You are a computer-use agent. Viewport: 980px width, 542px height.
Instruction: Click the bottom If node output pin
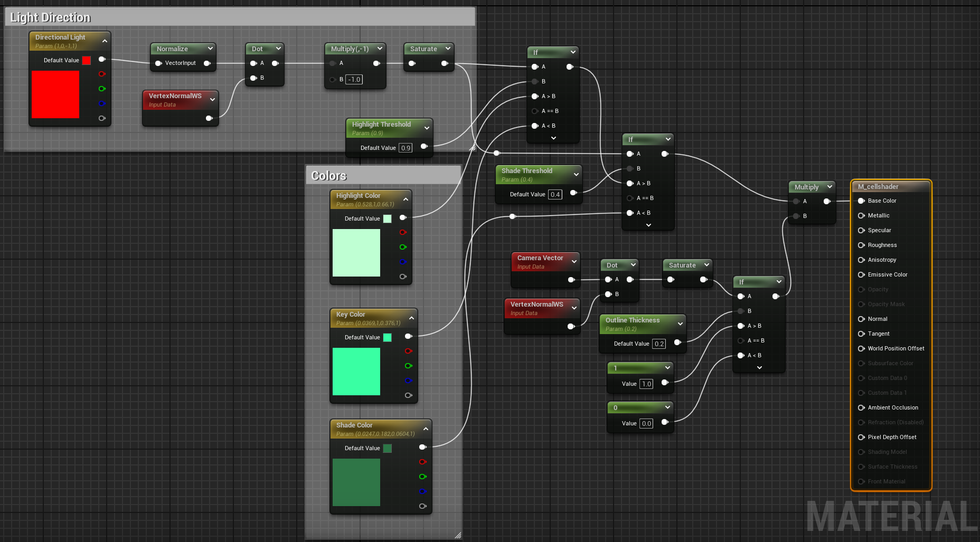776,296
